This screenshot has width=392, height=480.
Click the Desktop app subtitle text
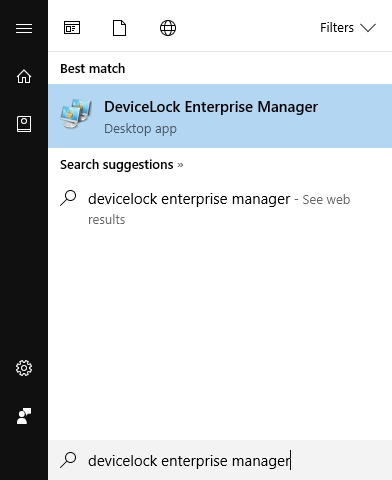(140, 129)
